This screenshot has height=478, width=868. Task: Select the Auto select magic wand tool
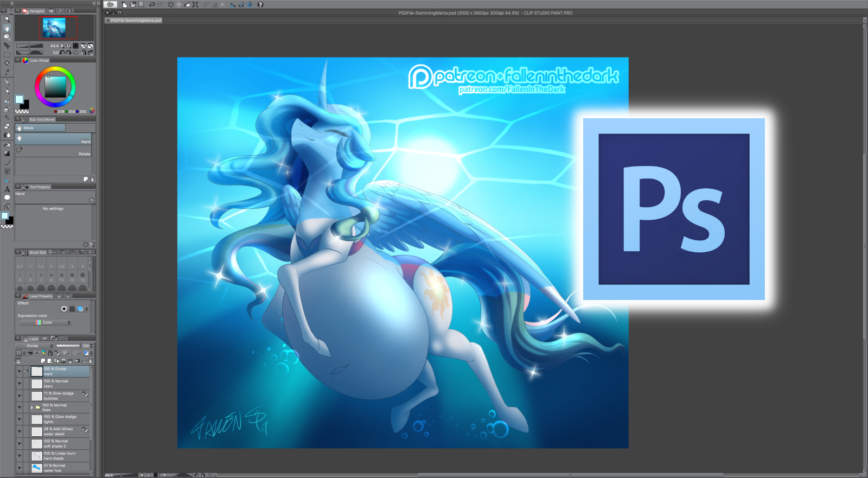click(7, 63)
